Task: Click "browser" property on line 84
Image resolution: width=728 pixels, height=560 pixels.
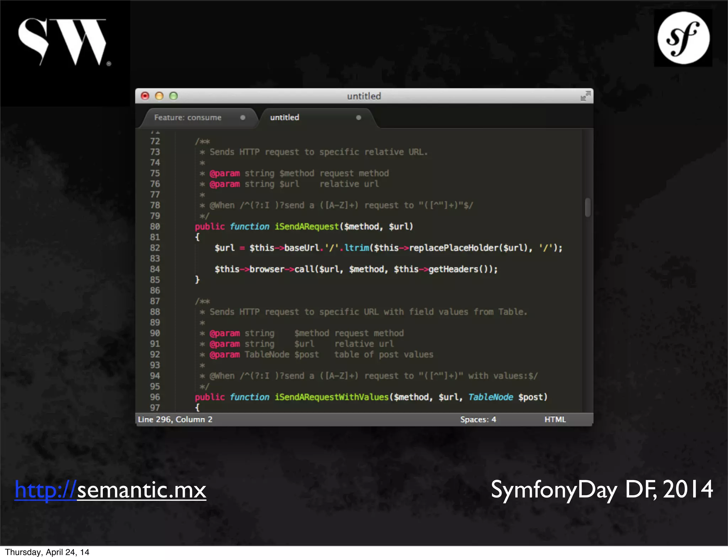Action: coord(267,269)
